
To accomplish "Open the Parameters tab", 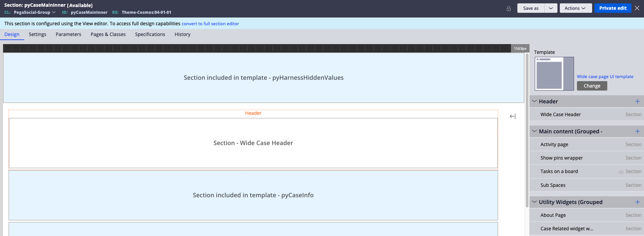I will point(68,34).
